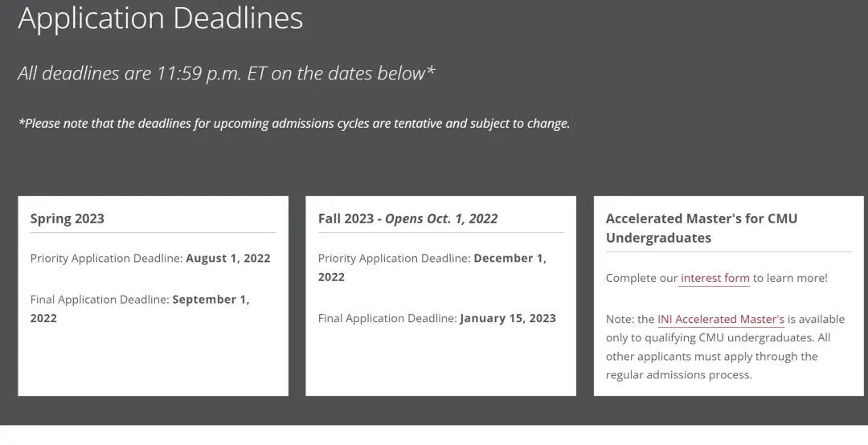Click the Accelerated Master's for CMU Undergraduates heading

coord(701,228)
